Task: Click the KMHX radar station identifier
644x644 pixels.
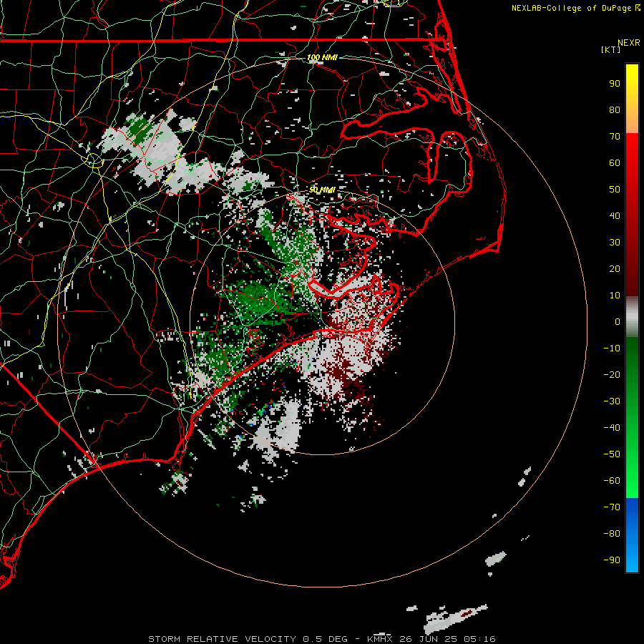Action: pos(380,639)
